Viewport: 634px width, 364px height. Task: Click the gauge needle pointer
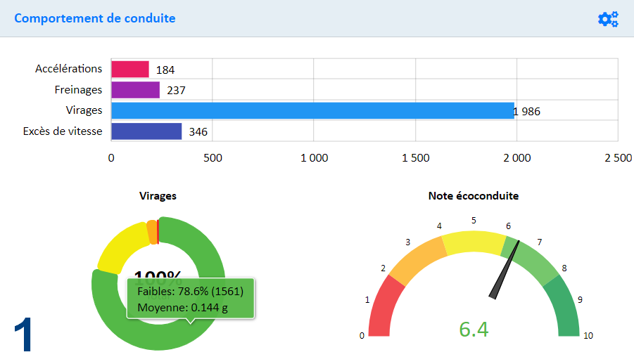(505, 271)
